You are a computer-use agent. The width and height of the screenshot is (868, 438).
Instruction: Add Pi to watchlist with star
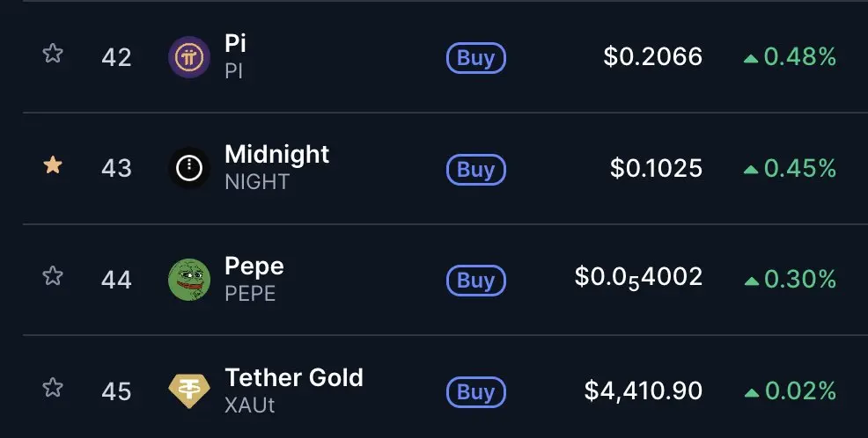point(53,55)
